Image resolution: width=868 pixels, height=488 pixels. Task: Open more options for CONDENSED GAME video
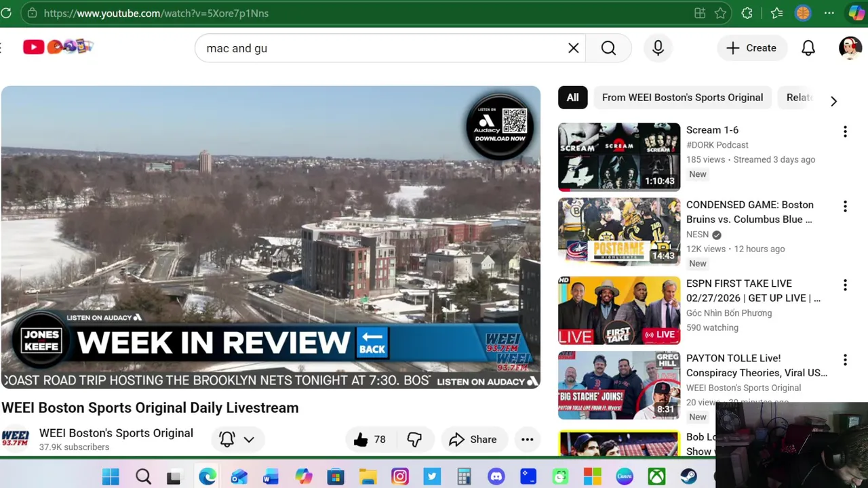tap(845, 206)
